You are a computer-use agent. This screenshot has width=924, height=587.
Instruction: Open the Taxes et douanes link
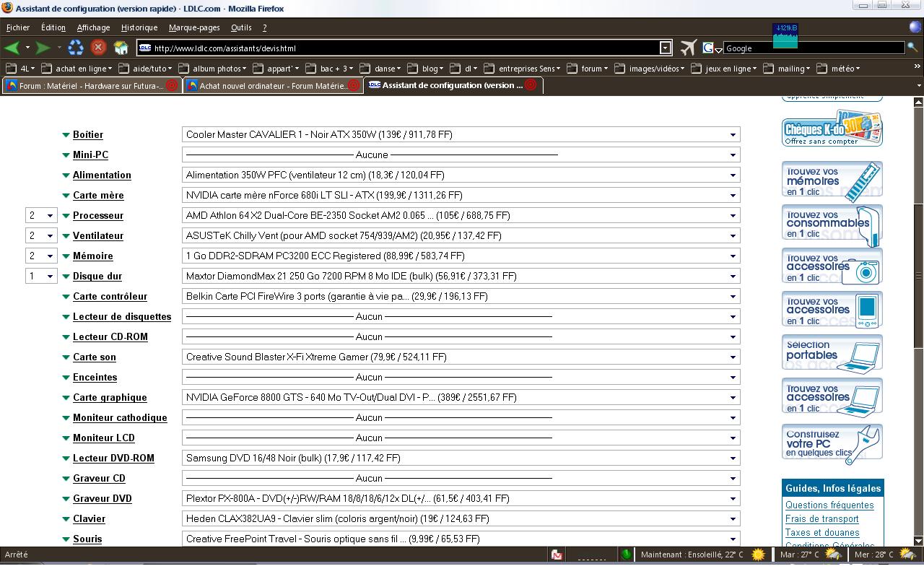(x=822, y=532)
